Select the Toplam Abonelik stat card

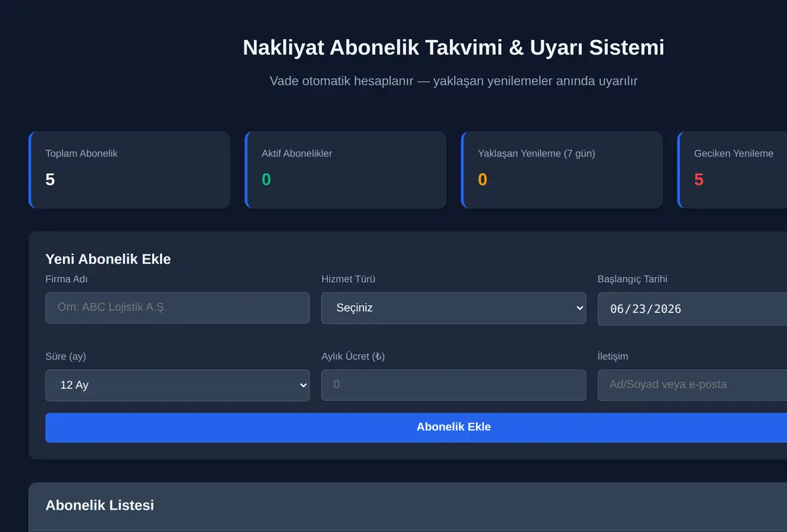click(129, 170)
